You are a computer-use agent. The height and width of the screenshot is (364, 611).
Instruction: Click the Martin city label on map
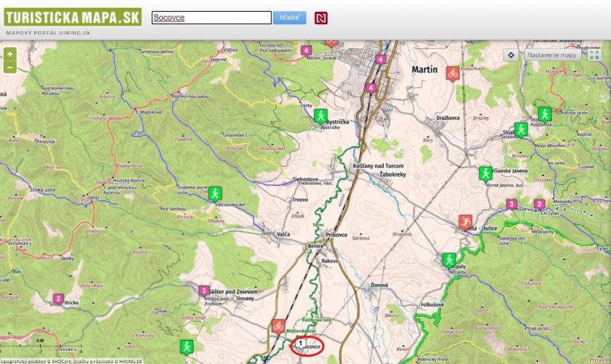425,69
